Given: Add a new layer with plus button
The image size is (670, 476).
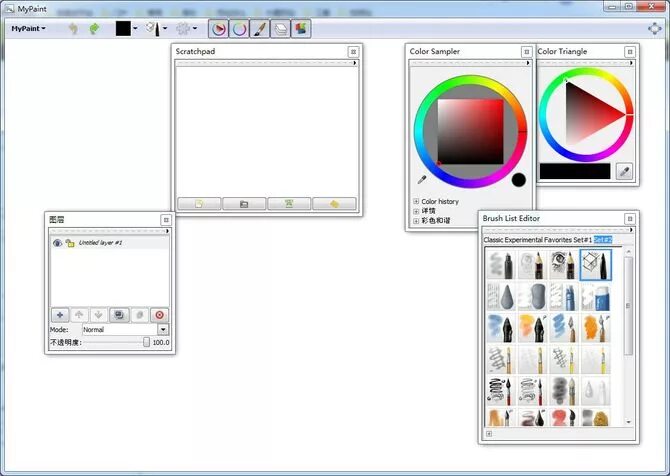Looking at the screenshot, I should click(x=60, y=315).
